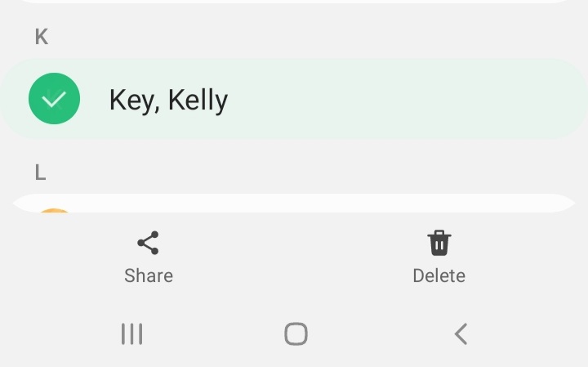Image resolution: width=588 pixels, height=367 pixels.
Task: Tap the word Key in the selected contact
Action: [x=131, y=101]
